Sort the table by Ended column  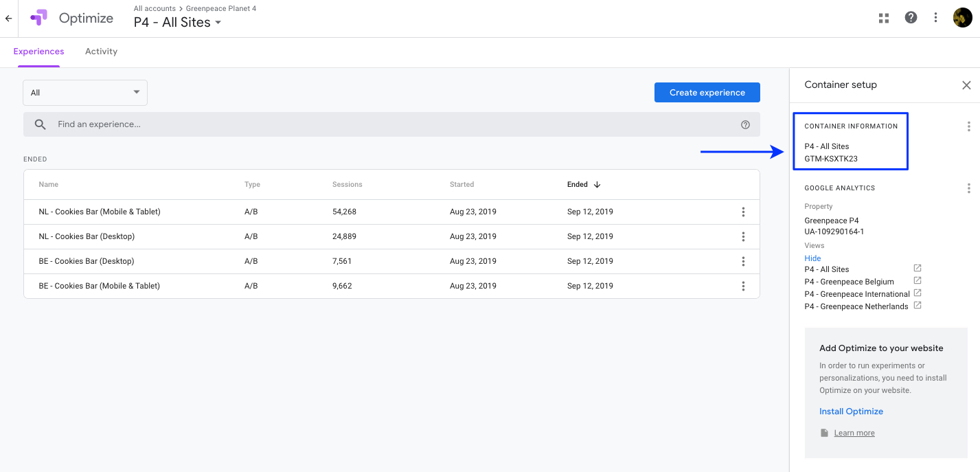578,184
